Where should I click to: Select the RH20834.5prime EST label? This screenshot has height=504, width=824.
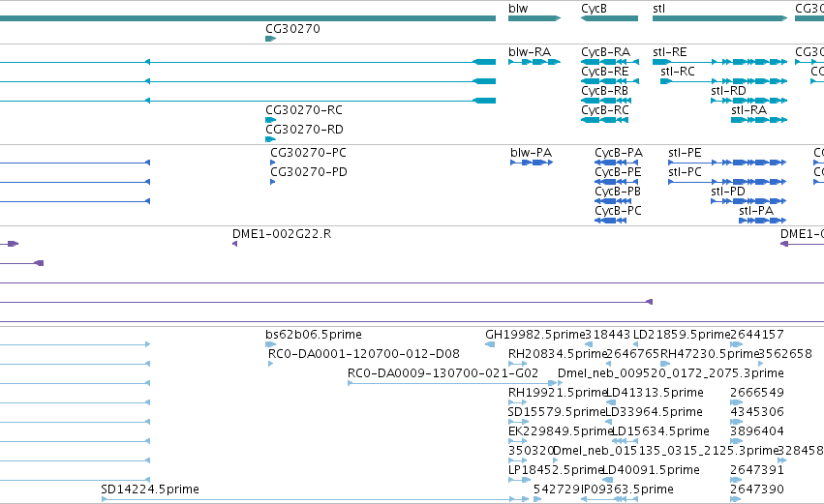[x=558, y=354]
